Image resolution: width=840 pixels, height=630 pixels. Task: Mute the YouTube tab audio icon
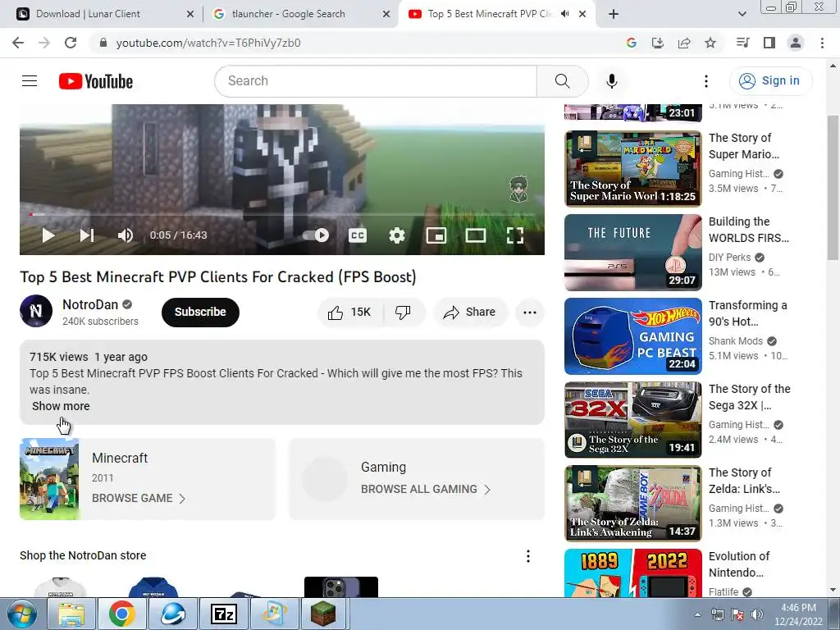[564, 14]
